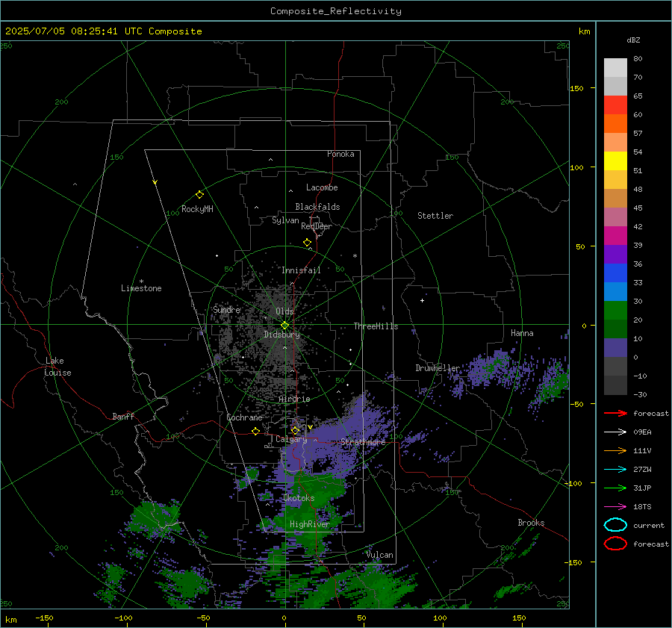Click the Drumheller map label

coord(438,368)
